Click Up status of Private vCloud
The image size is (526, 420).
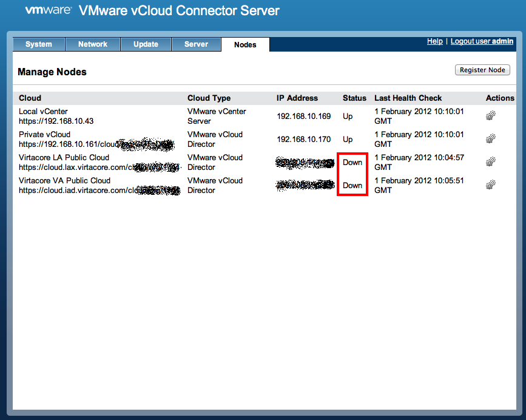tap(348, 139)
